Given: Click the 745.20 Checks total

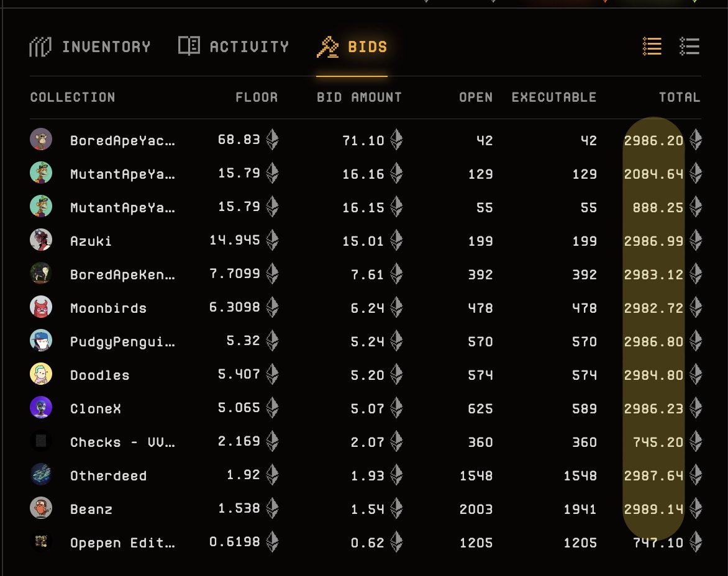Looking at the screenshot, I should coord(658,443).
